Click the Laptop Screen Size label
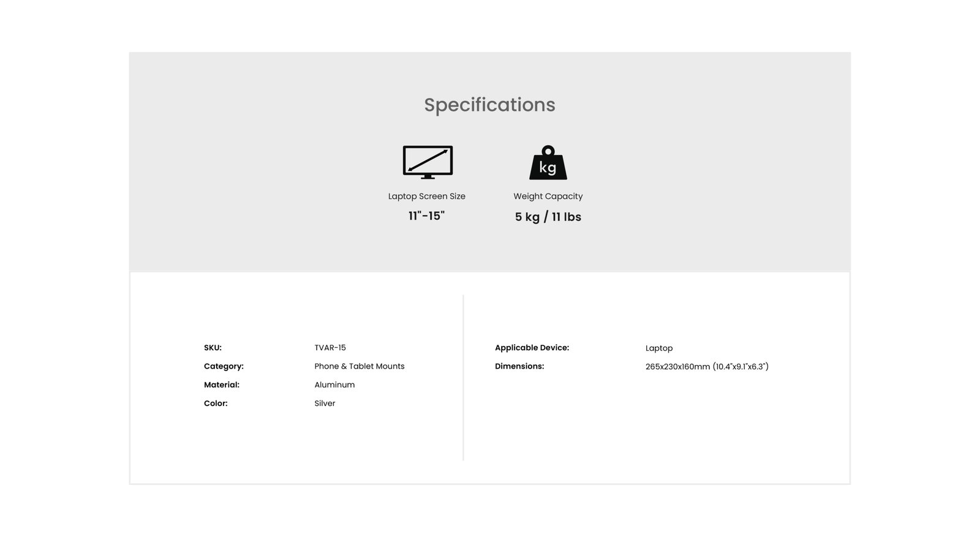This screenshot has width=980, height=537. click(x=427, y=197)
